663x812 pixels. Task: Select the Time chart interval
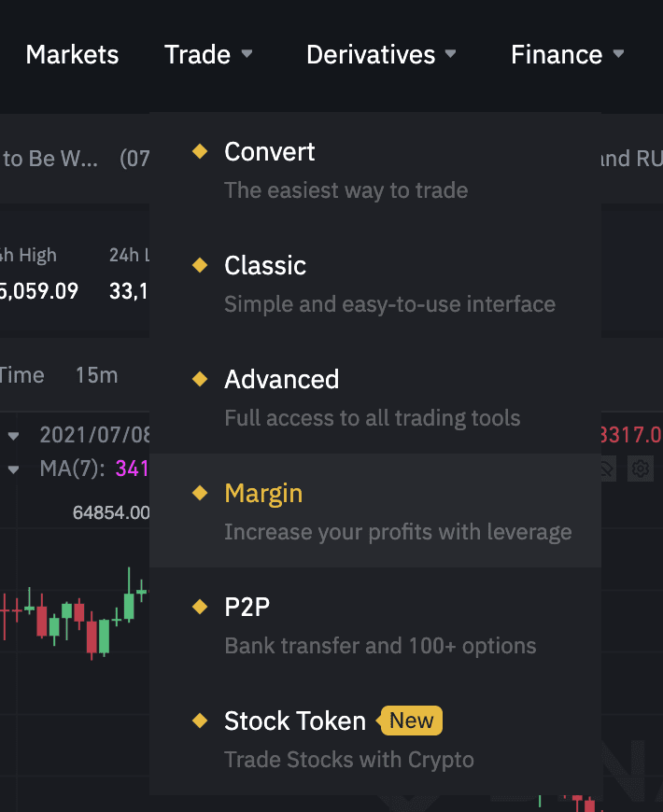click(x=21, y=375)
